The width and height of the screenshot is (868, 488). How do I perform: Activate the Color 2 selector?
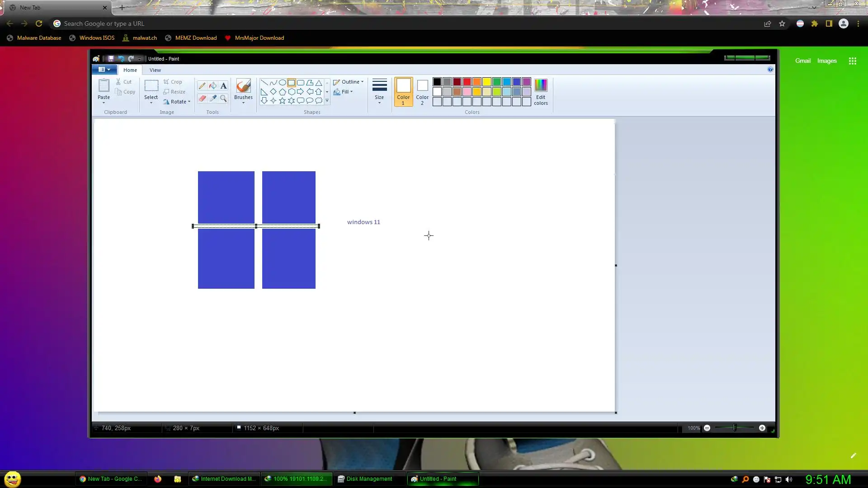[x=422, y=92]
